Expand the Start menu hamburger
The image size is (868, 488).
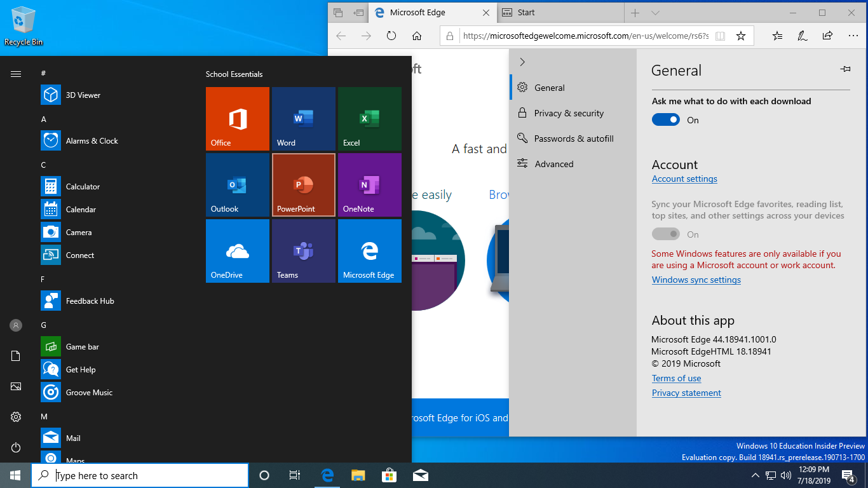coord(16,74)
